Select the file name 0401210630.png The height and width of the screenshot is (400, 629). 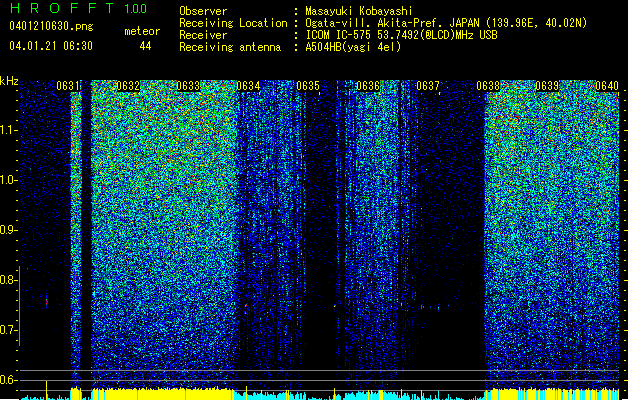click(x=51, y=27)
